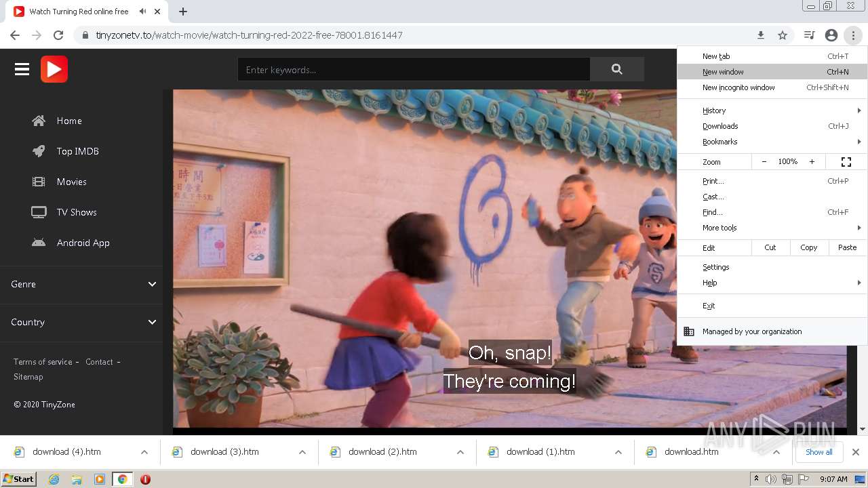Open the Start menu

tap(19, 479)
